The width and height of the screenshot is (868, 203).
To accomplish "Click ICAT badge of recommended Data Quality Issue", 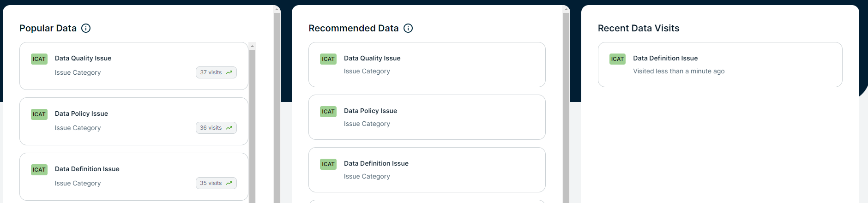I will click(328, 59).
